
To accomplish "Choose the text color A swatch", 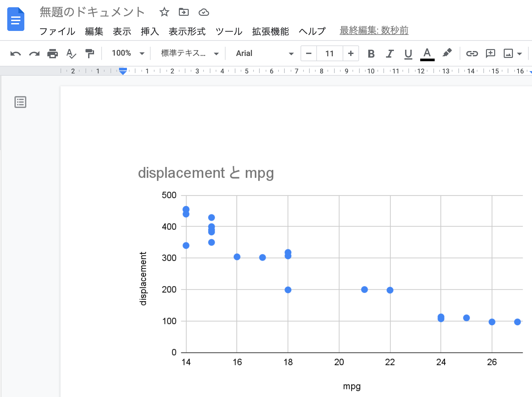I will pos(427,53).
